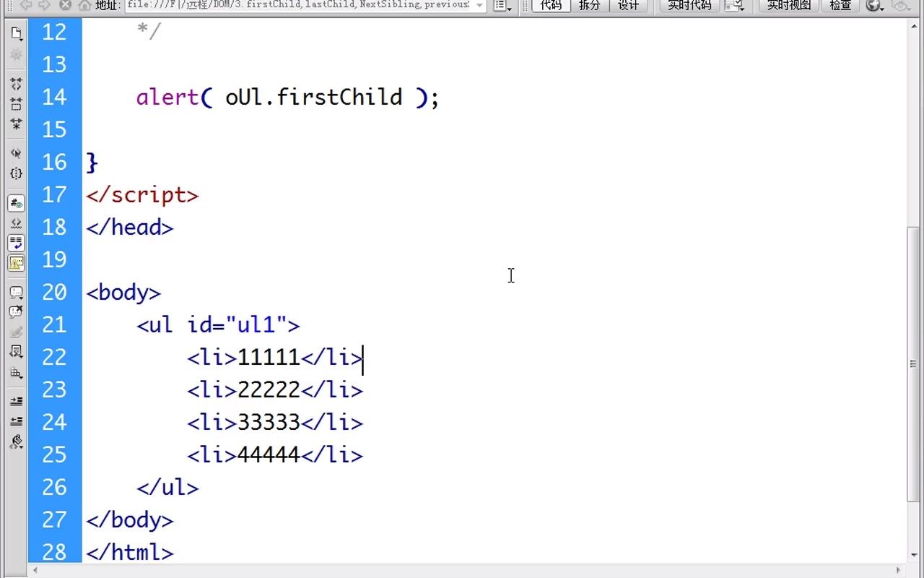Click the Balance Braces icon

click(16, 173)
